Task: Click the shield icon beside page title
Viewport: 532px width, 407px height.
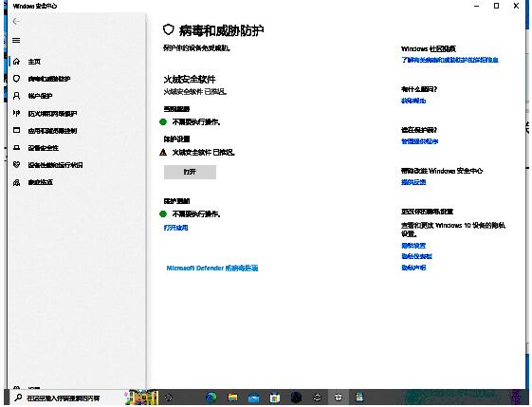Action: (169, 29)
